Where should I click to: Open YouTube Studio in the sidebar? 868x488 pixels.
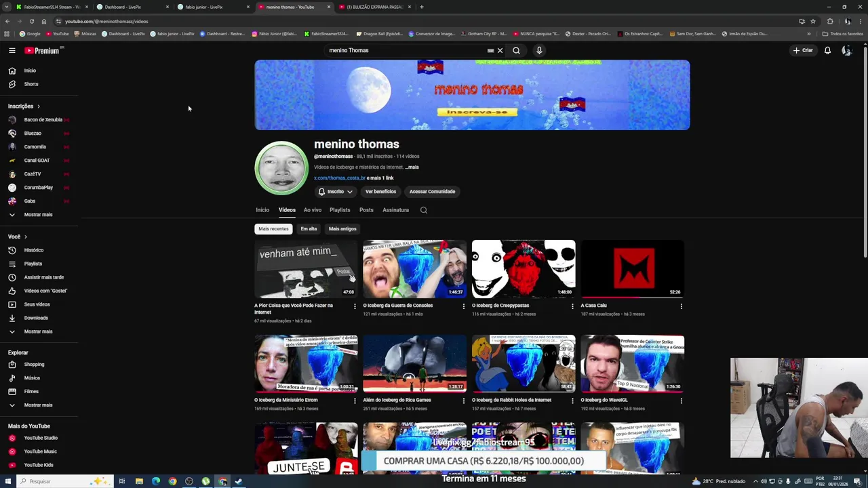click(39, 438)
